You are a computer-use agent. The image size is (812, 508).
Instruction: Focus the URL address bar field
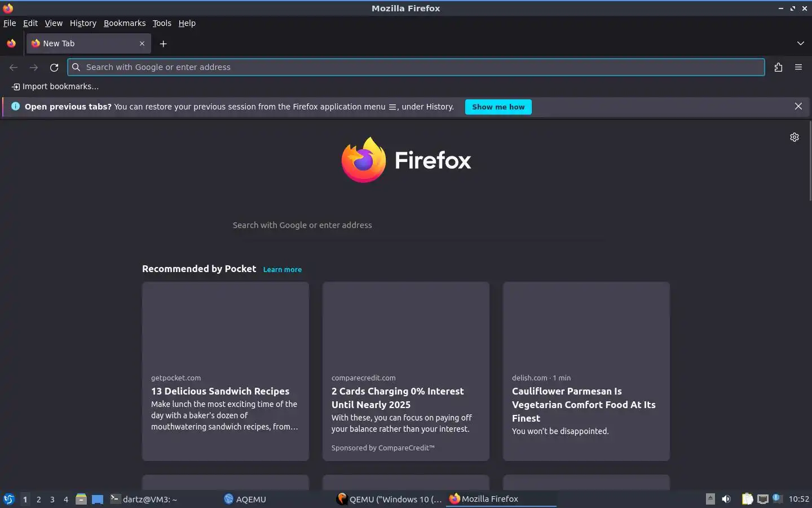tap(416, 67)
